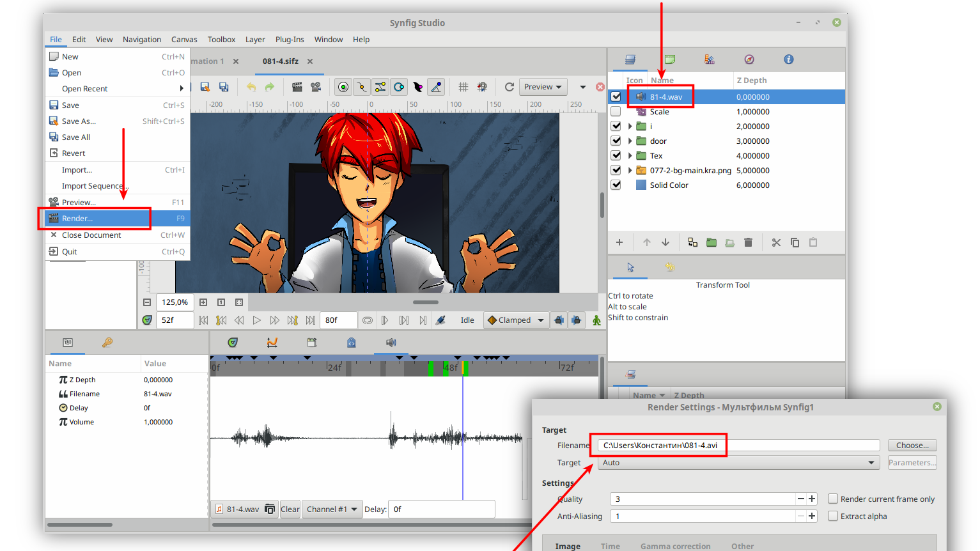Screen dimensions: 980x551
Task: Open the Channel #1 dropdown
Action: tap(332, 509)
